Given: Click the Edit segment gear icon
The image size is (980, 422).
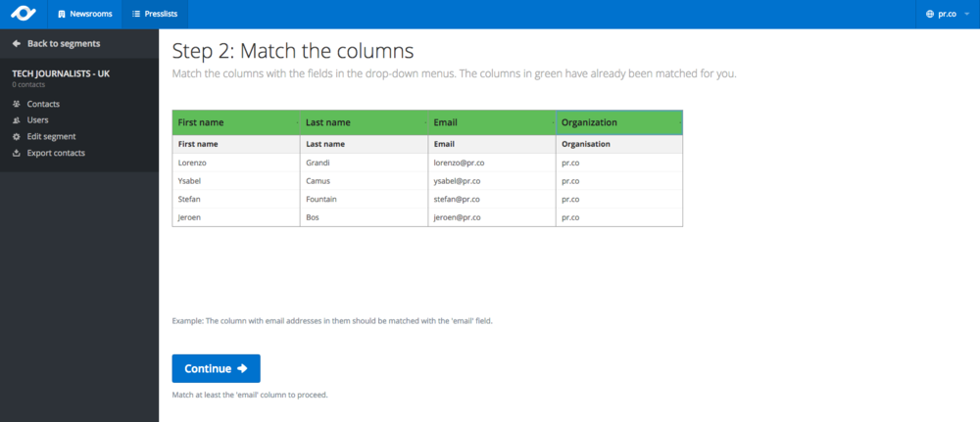Looking at the screenshot, I should coord(17,136).
